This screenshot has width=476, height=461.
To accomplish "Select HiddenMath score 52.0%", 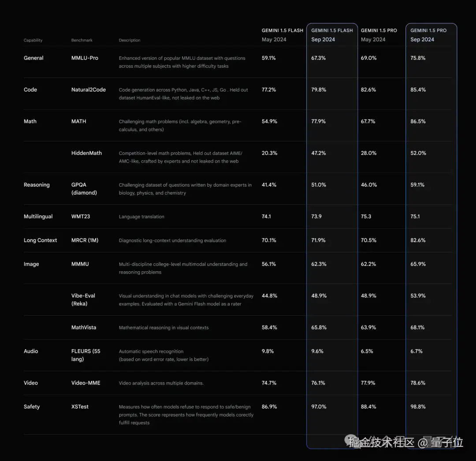I will click(x=418, y=153).
